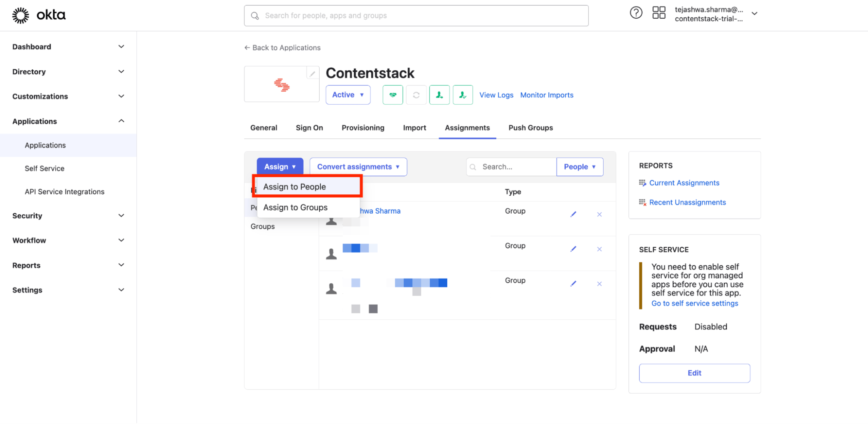Viewport: 868px width, 424px height.
Task: Remove the hwa Sharma row assignment
Action: pos(599,214)
